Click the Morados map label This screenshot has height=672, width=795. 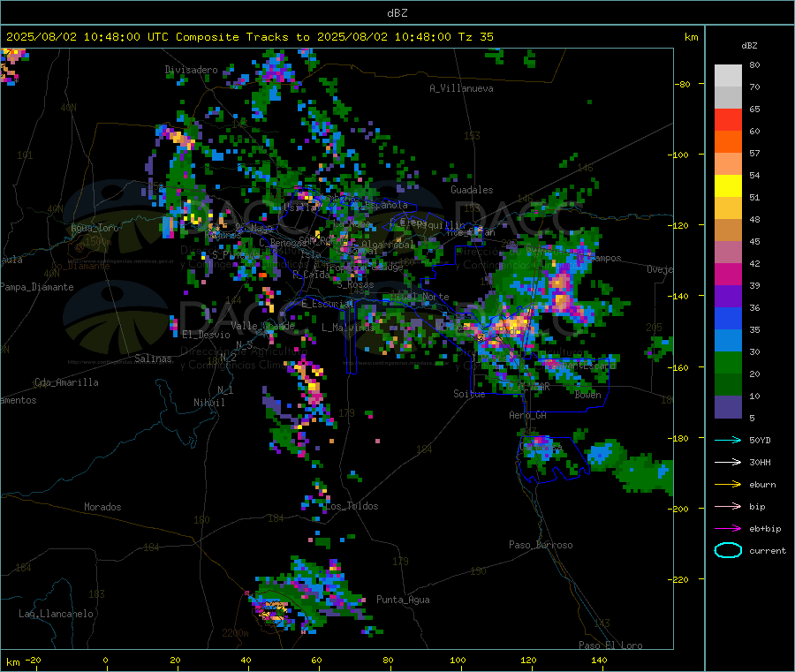102,507
